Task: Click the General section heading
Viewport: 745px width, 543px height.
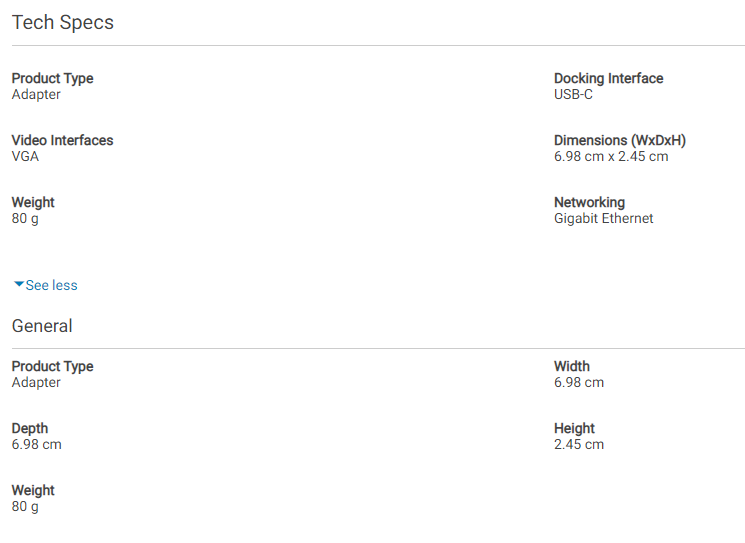Action: click(x=42, y=326)
